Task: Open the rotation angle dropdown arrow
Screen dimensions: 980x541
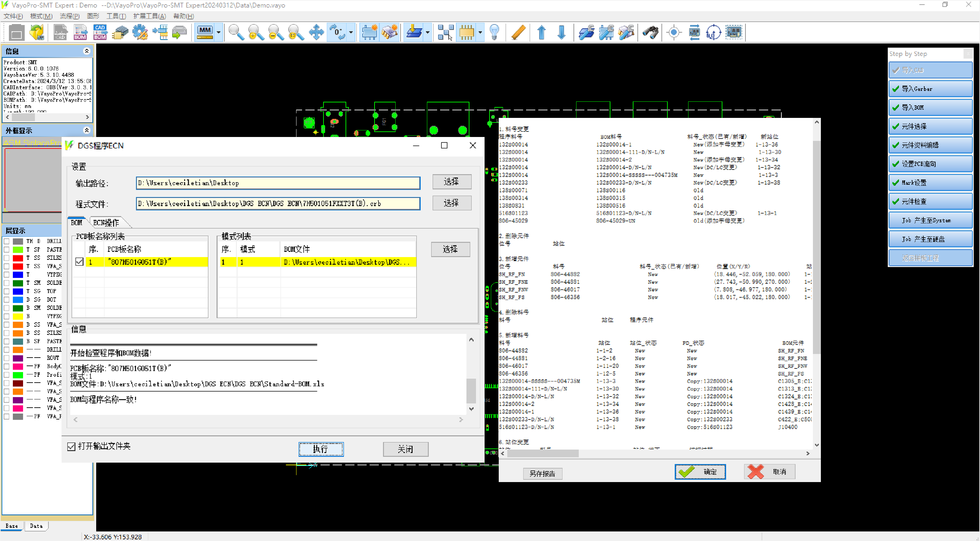Action: (351, 32)
